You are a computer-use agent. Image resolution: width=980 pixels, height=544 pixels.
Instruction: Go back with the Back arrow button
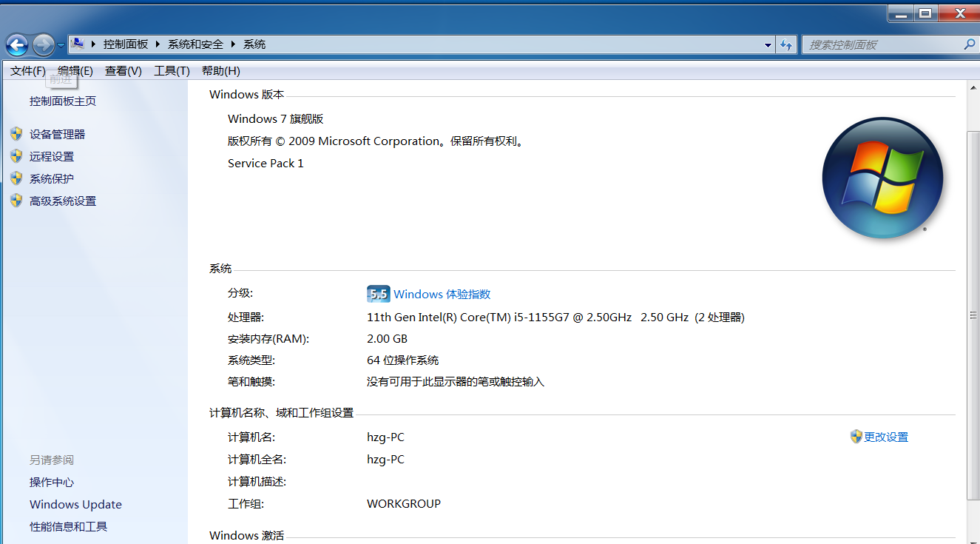pos(16,45)
